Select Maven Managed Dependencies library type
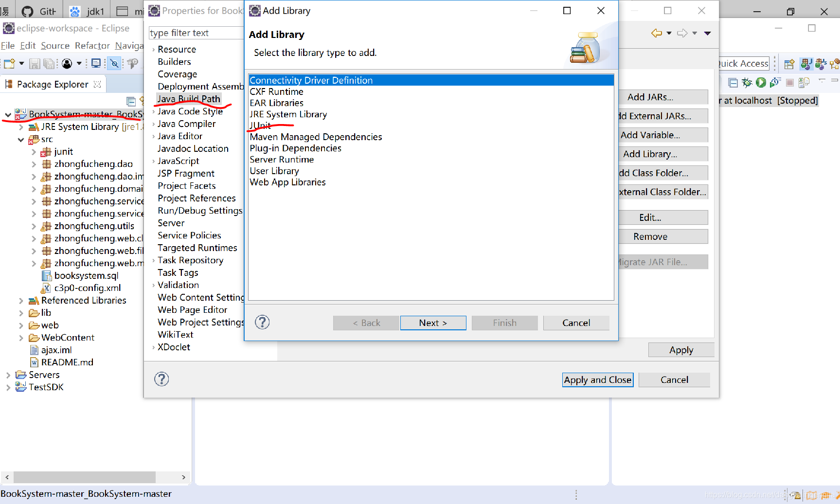This screenshot has height=504, width=840. (x=316, y=137)
